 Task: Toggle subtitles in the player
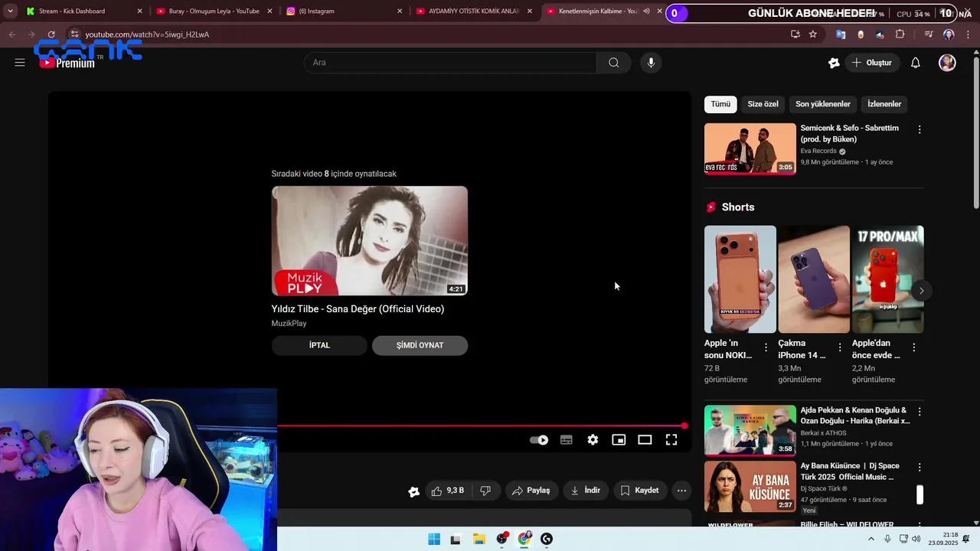[567, 440]
